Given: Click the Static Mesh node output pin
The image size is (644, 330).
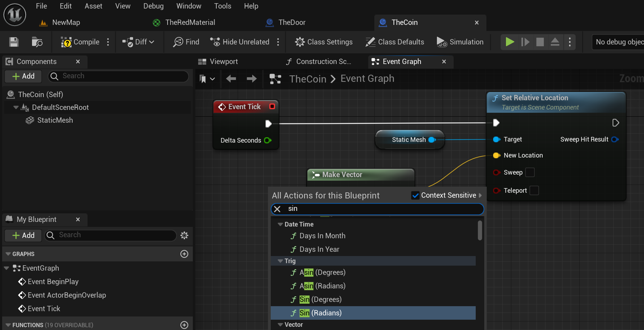Looking at the screenshot, I should click(x=432, y=140).
